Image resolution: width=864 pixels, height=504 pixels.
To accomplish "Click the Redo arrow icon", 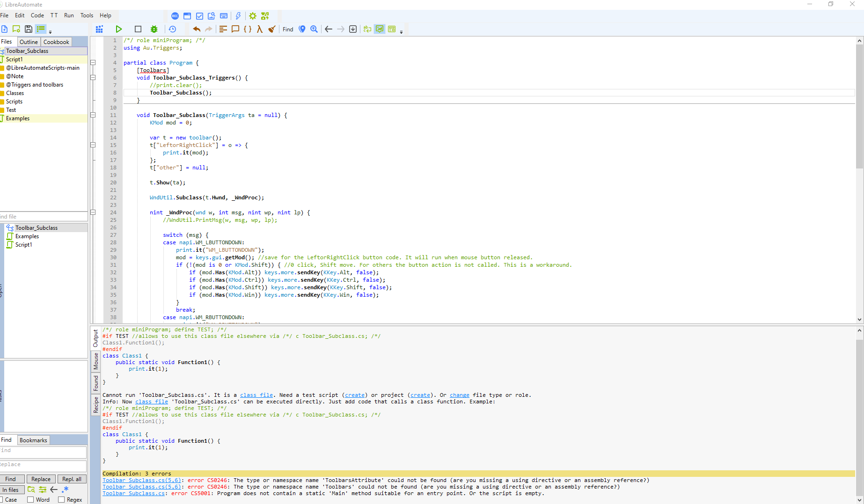I will [209, 29].
